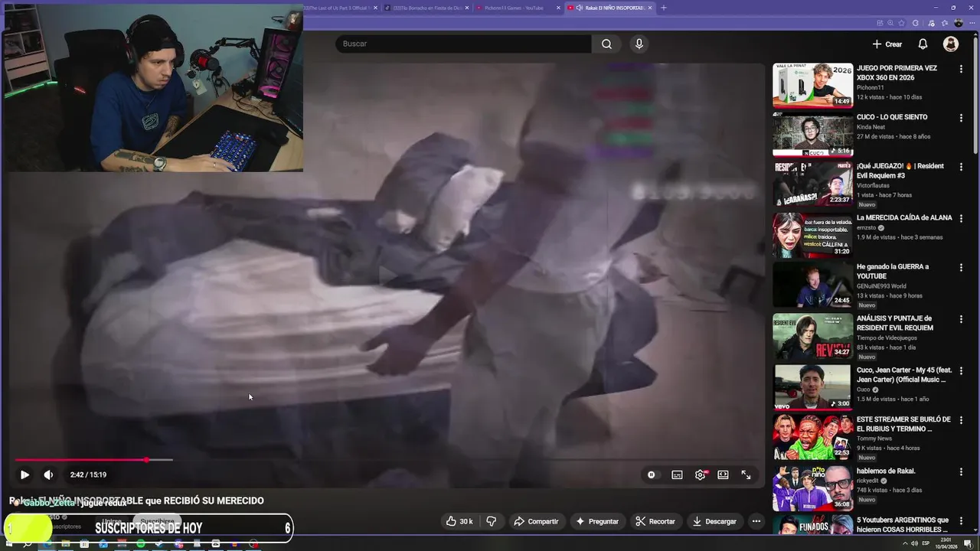Open the browser profile avatar

[959, 23]
